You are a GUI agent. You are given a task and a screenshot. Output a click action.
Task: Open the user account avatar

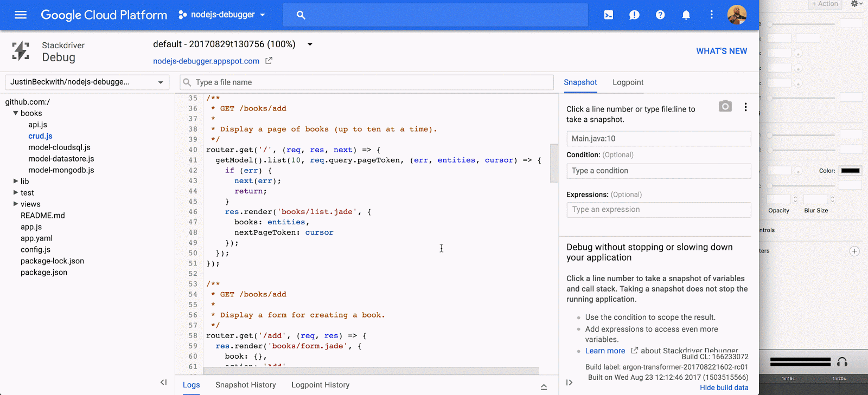737,15
